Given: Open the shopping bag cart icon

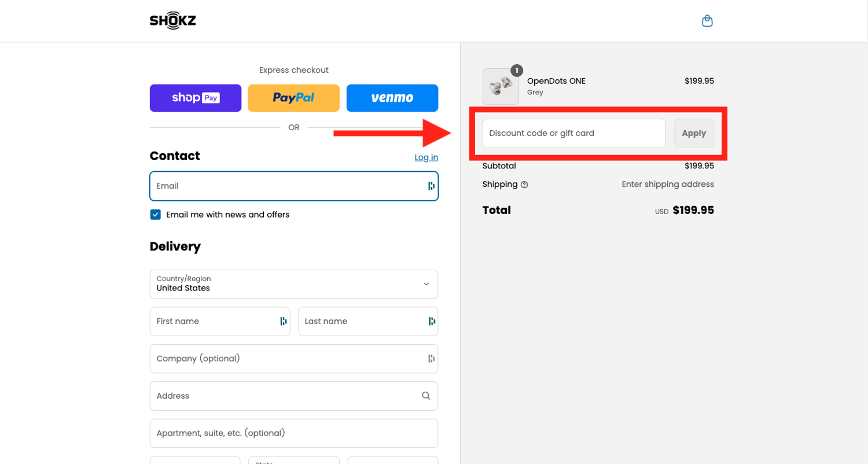Looking at the screenshot, I should click(707, 21).
